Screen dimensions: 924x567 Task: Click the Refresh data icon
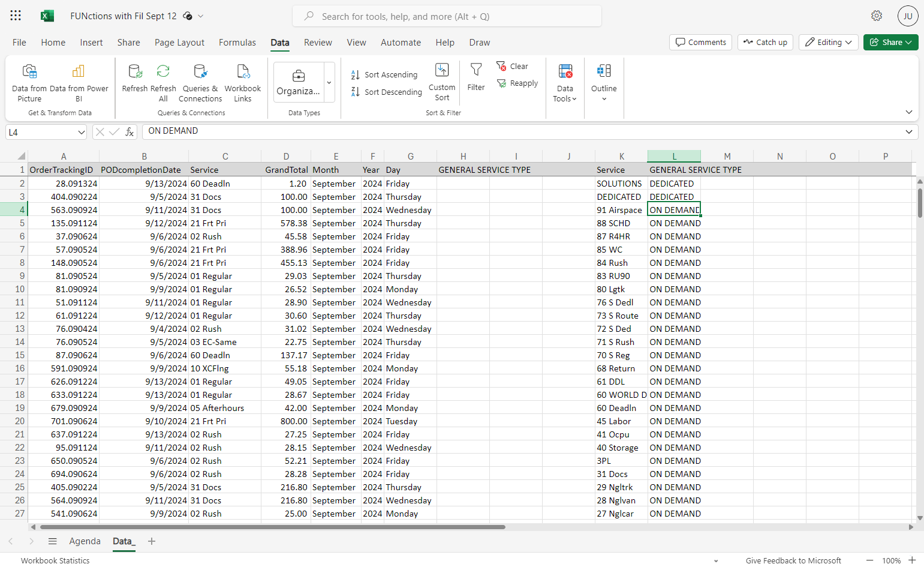(135, 78)
